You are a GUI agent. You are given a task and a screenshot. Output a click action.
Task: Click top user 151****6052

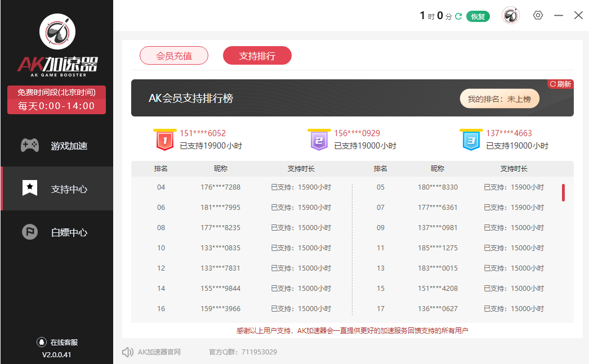pos(203,133)
